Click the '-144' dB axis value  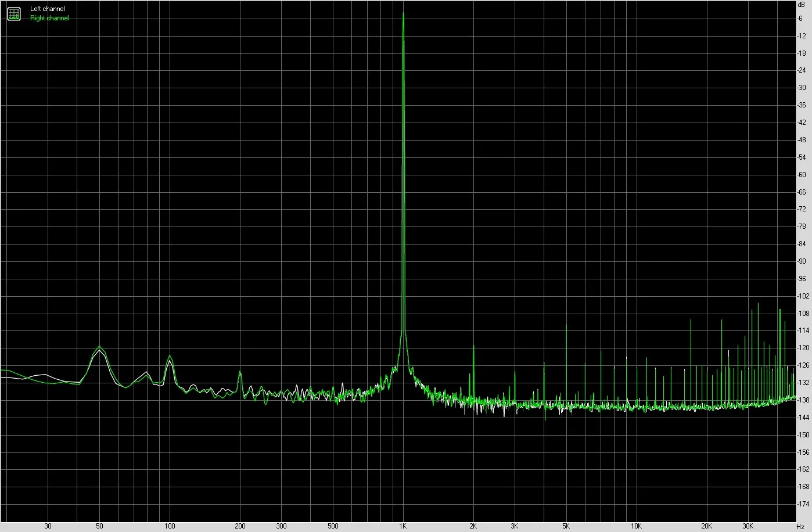pos(804,418)
